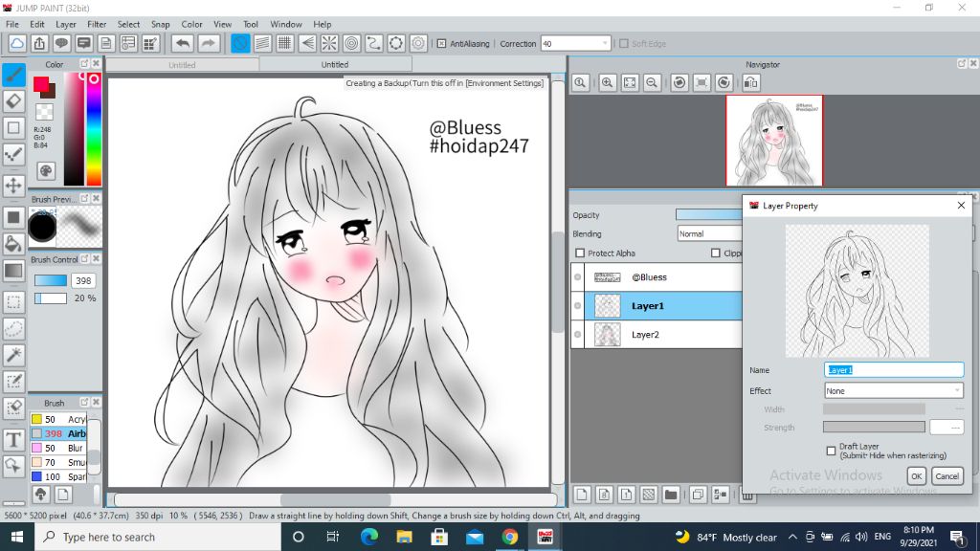Screen dimensions: 980x551
Task: Add a layer folder
Action: (671, 495)
